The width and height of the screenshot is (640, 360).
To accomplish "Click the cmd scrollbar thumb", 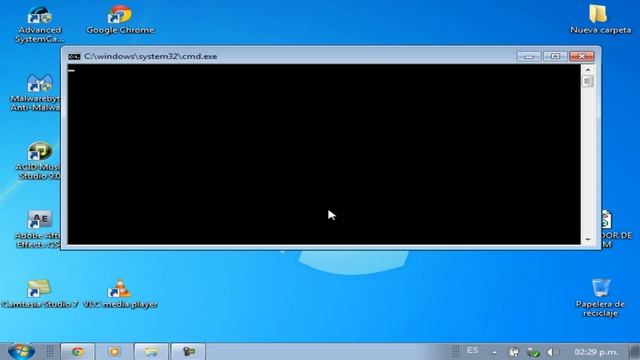I will [x=588, y=81].
